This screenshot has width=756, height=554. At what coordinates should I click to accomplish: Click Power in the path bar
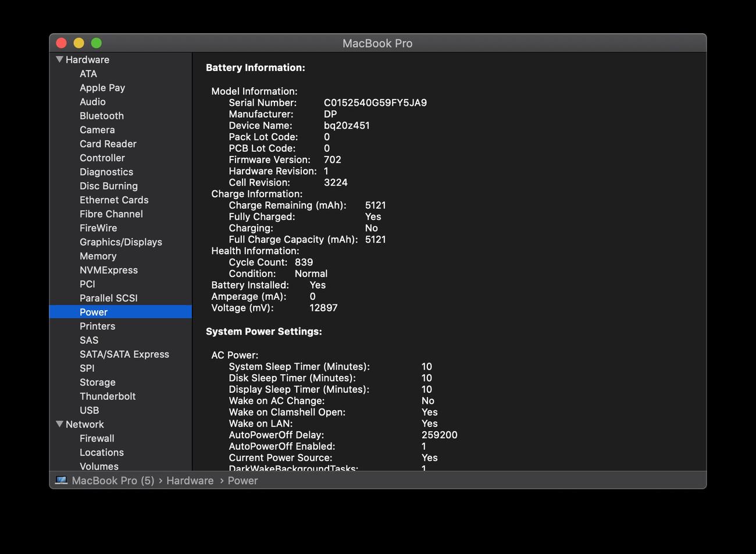click(243, 481)
